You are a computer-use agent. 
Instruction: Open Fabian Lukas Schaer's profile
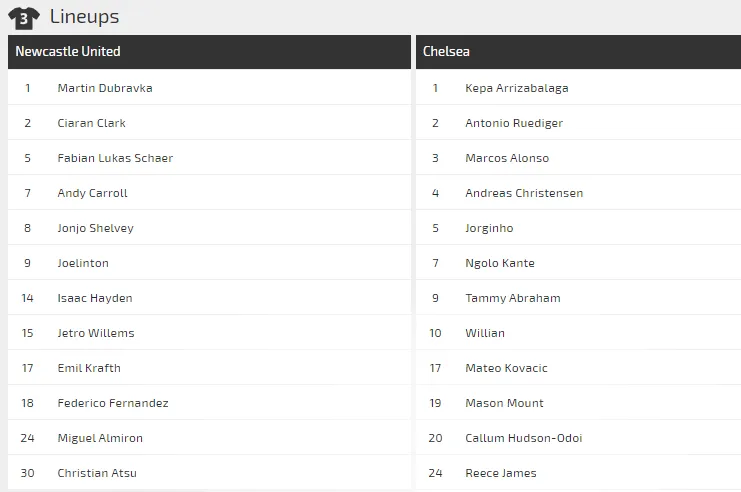[115, 158]
